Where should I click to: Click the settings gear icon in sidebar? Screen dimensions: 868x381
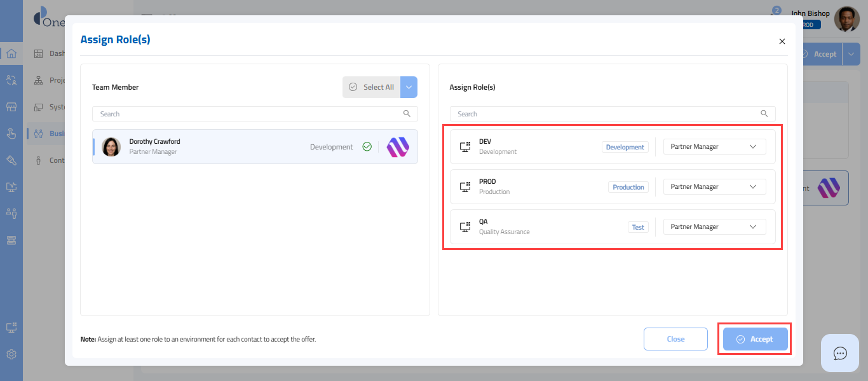pyautogui.click(x=11, y=354)
